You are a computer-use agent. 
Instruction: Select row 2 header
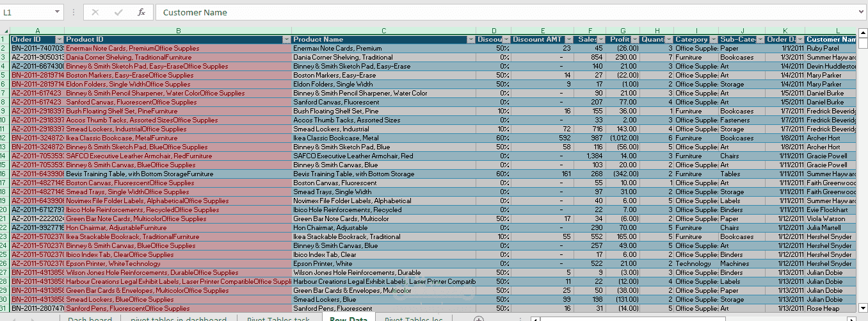tap(5, 49)
